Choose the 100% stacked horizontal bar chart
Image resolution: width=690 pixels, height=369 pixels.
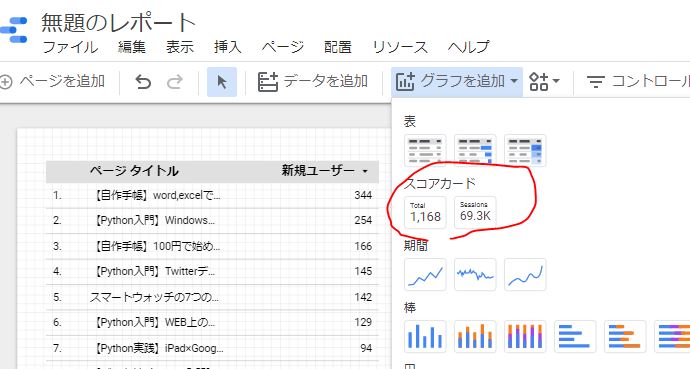[672, 337]
